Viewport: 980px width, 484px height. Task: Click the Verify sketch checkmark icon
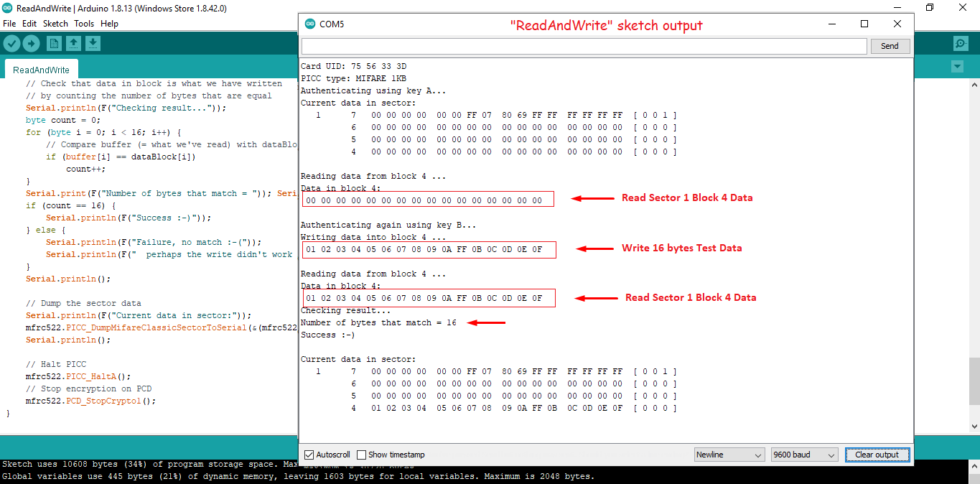(x=11, y=44)
